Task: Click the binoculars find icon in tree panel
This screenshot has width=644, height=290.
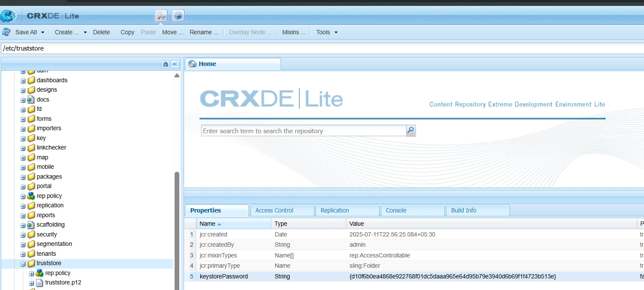Action: pyautogui.click(x=166, y=64)
